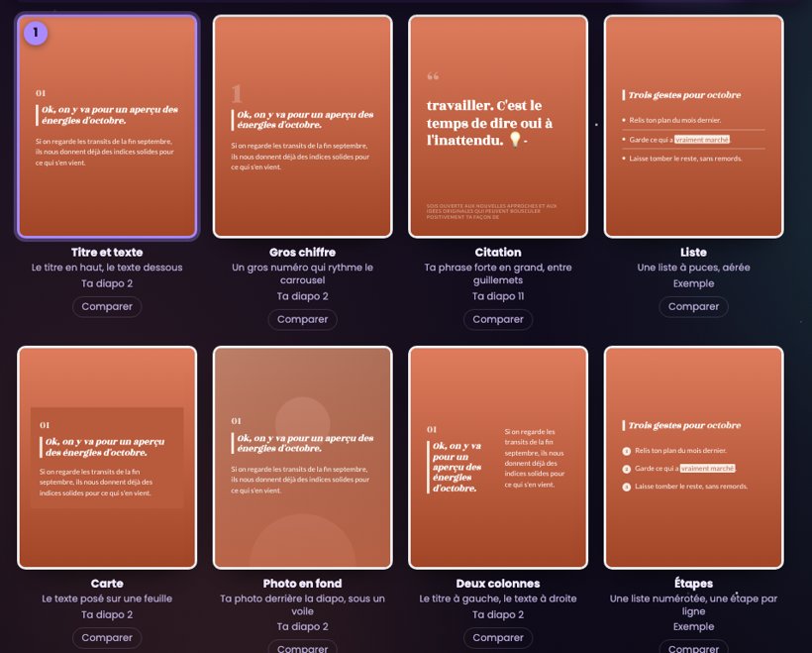
Task: Select the Deux colonnes preview thumbnail
Action: 498,458
